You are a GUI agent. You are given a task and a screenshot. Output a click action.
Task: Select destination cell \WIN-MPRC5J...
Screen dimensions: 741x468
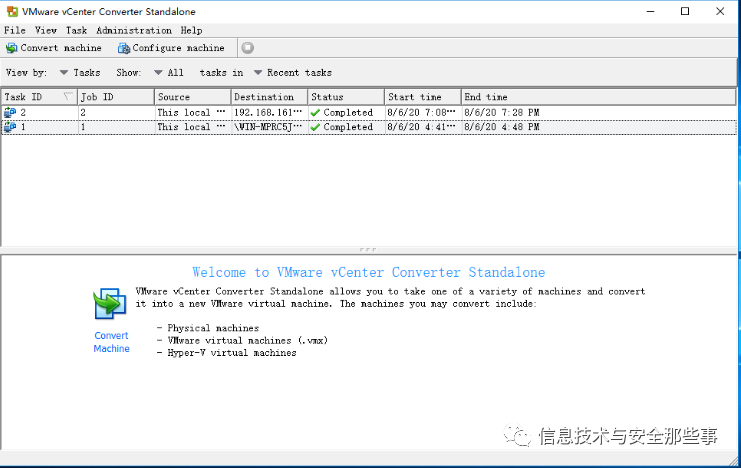click(269, 127)
